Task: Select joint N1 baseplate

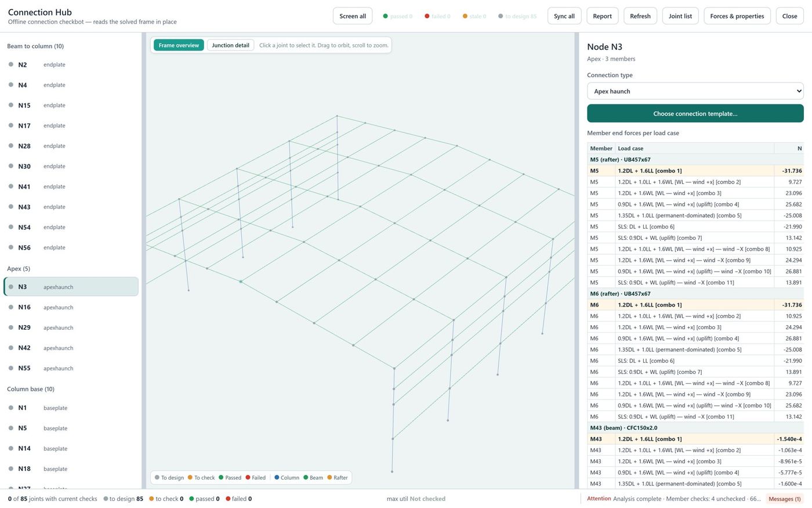Action: click(71, 408)
